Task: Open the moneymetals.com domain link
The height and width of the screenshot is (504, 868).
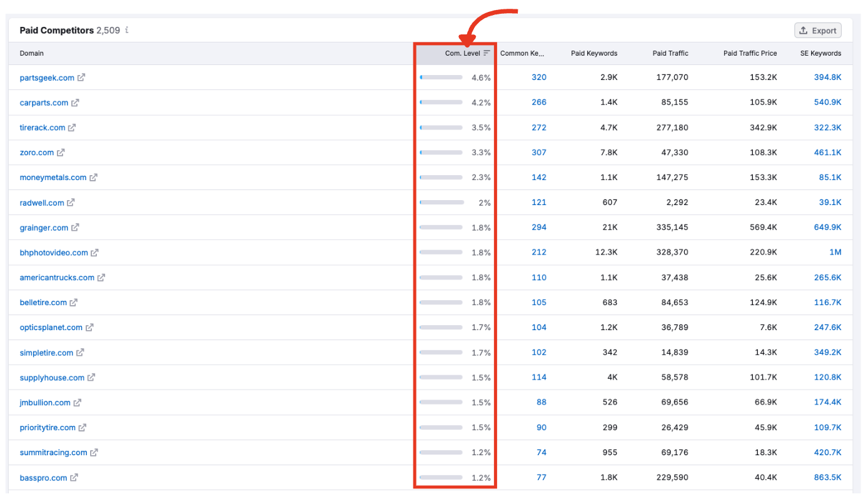Action: click(53, 178)
